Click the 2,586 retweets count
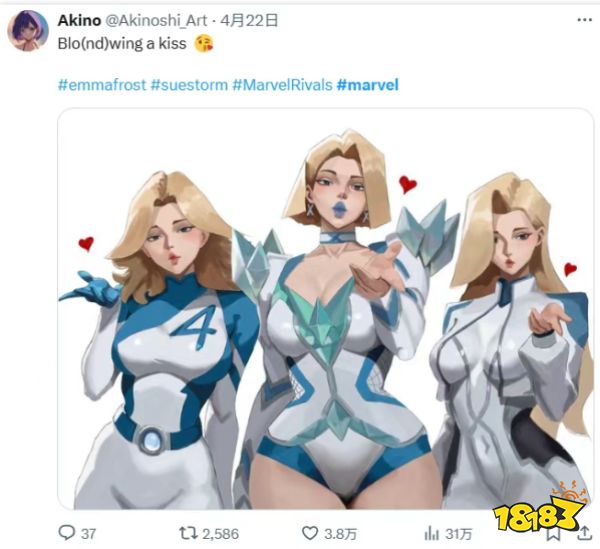The width and height of the screenshot is (600, 549). click(x=220, y=534)
